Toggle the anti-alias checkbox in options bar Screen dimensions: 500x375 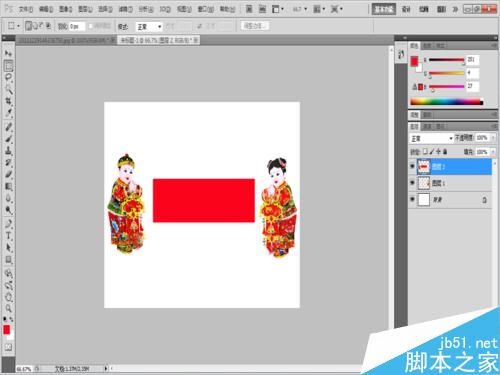(90, 26)
